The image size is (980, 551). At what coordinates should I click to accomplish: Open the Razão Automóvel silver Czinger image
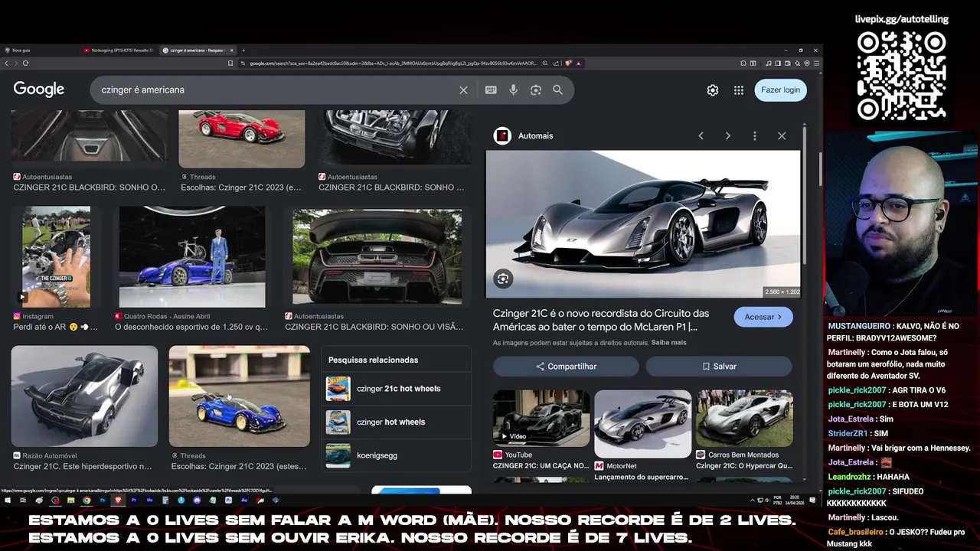(x=84, y=396)
